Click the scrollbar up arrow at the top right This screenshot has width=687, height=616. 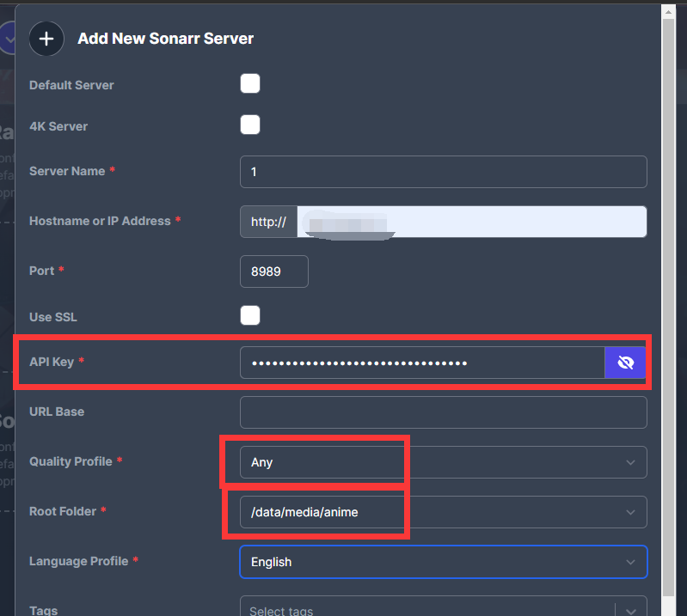tap(668, 11)
